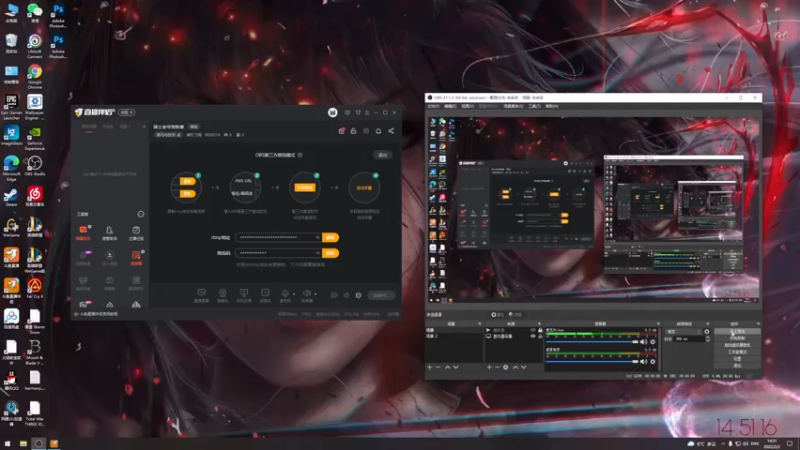Open first toolbox icon highlighted in orange
Image resolution: width=800 pixels, height=450 pixels.
[x=83, y=231]
